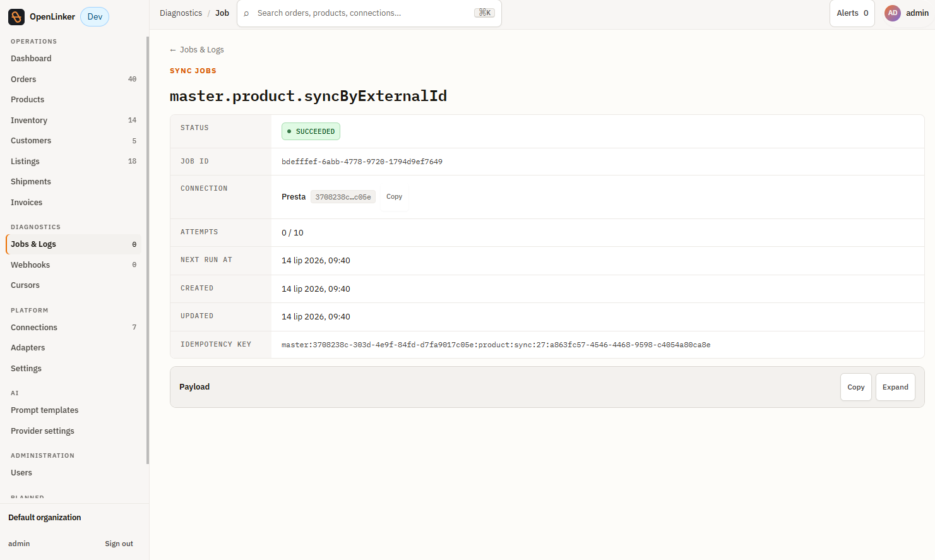
Task: Select Jobs & Logs sidebar item
Action: [x=73, y=244]
